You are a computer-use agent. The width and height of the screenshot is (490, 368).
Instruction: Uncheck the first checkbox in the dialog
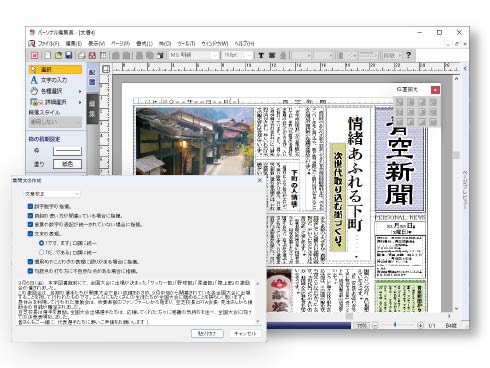(30, 206)
